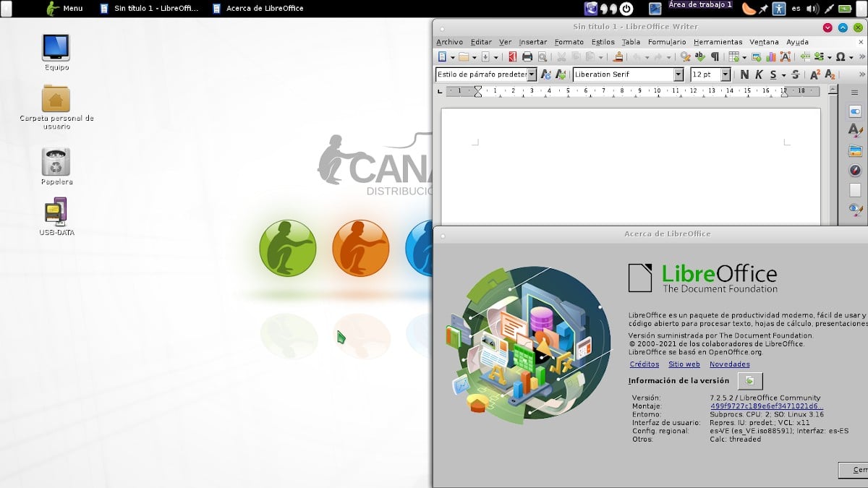868x488 pixels.
Task: Click the Sitio web link
Action: [x=684, y=364]
